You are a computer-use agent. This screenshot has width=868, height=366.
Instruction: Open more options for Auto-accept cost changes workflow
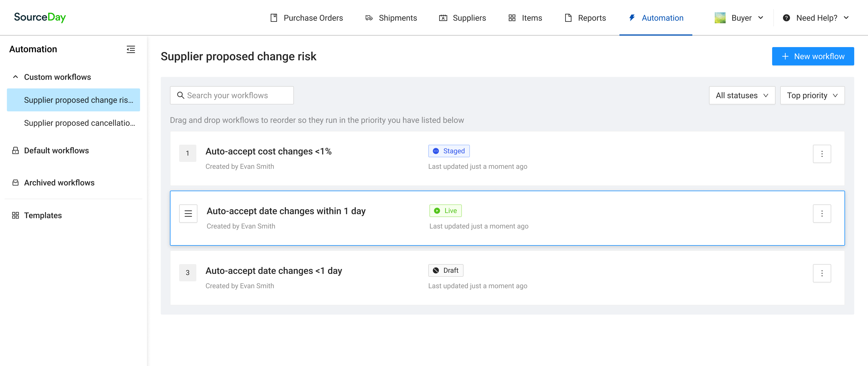821,154
